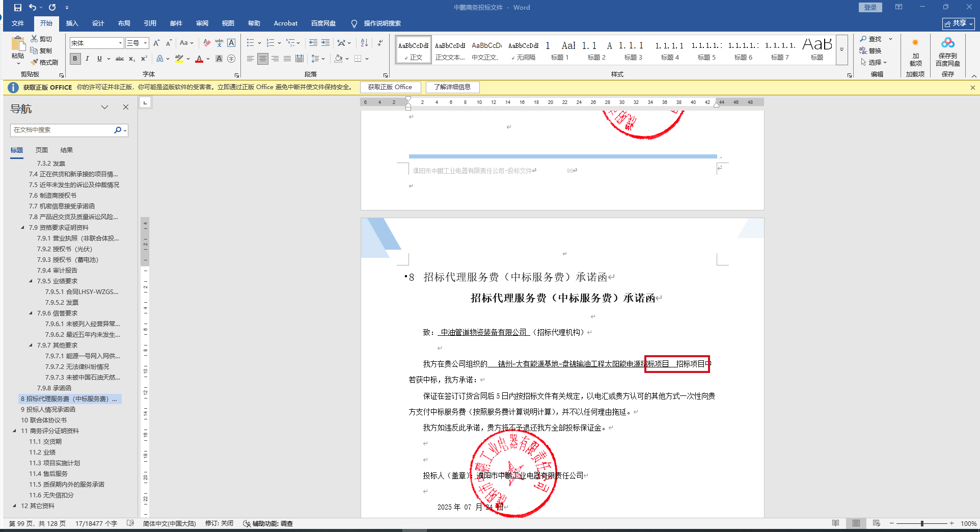Apply character border to text
This screenshot has width=980, height=532.
tap(231, 43)
